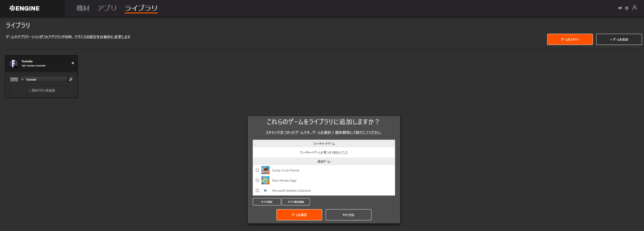Image resolution: width=644 pixels, height=231 pixels.
Task: Check the Candy Crush Friends checkbox
Action: pos(257,170)
